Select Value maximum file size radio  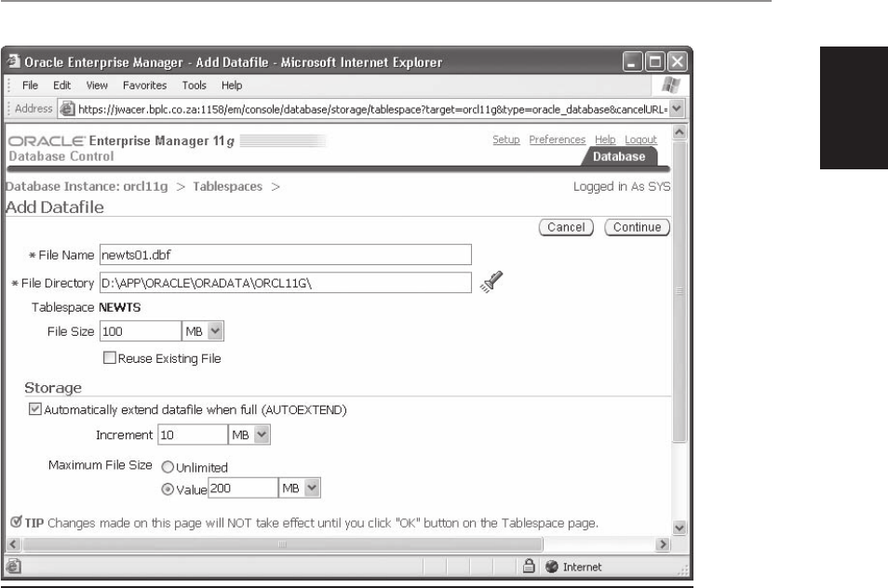[168, 488]
